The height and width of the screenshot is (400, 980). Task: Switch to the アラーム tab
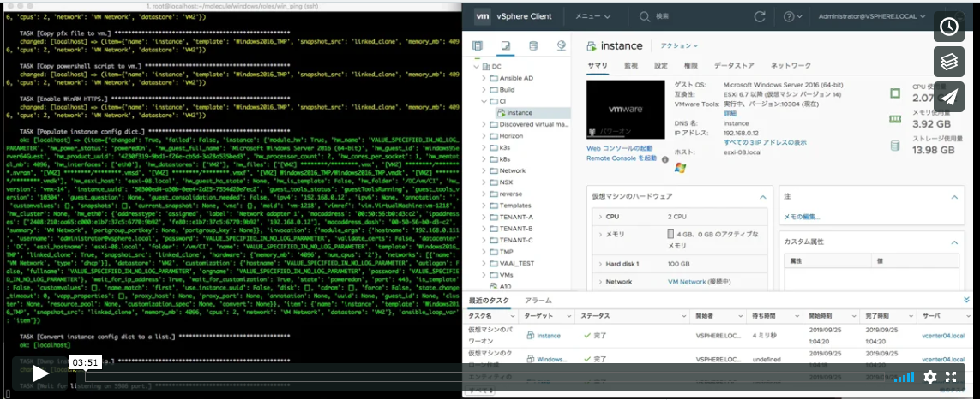click(x=538, y=301)
